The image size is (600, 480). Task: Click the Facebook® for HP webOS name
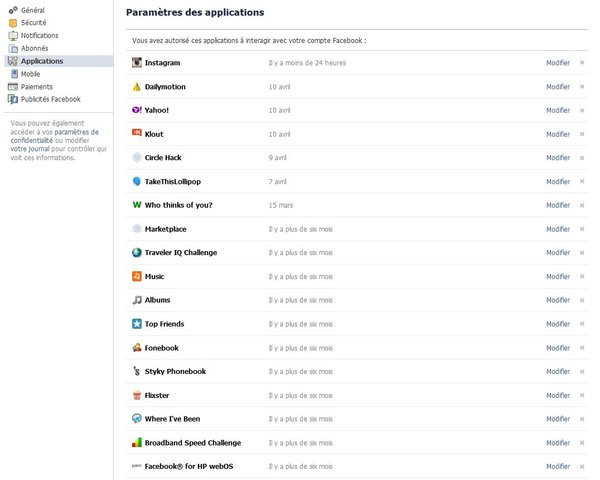tap(189, 466)
